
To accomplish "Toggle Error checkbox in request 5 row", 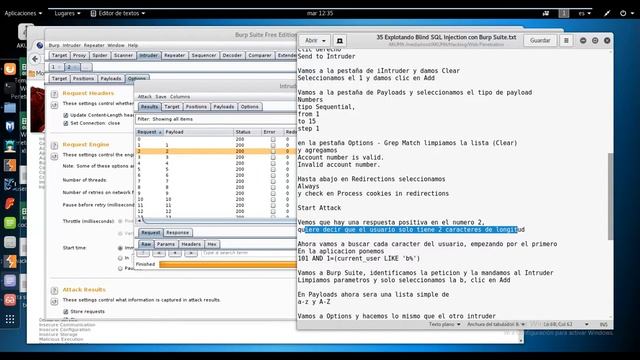I will (273, 169).
